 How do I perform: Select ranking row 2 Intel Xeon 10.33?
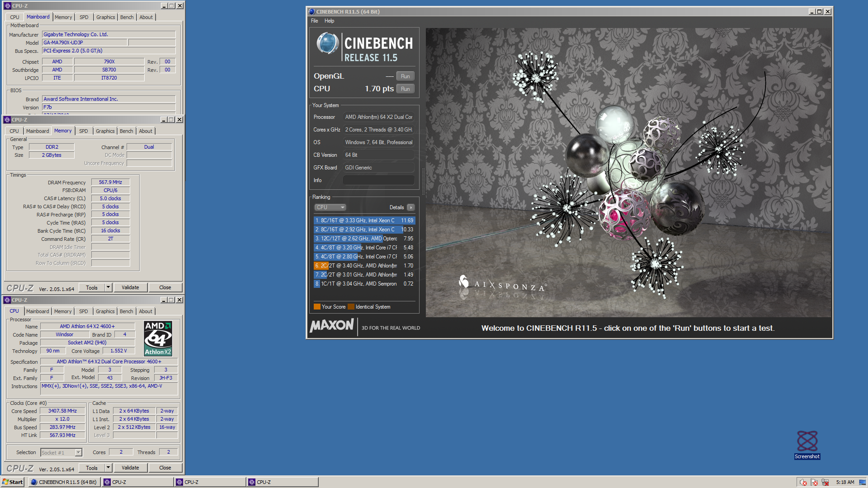[364, 230]
